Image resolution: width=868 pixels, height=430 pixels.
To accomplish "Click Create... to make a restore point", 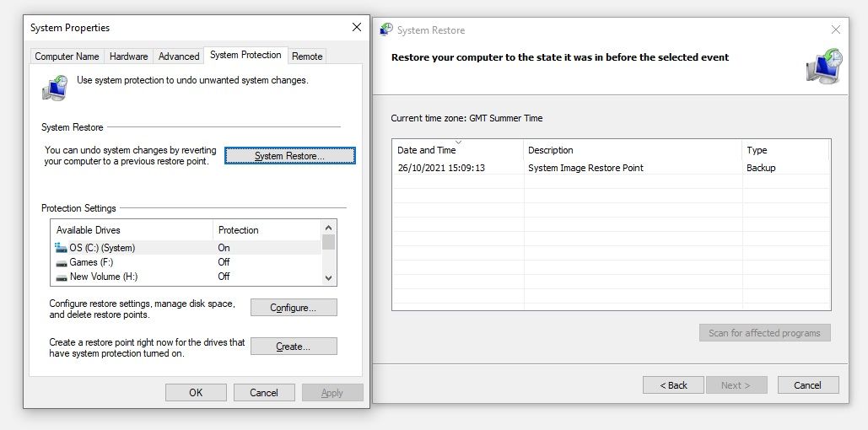I will click(x=294, y=347).
